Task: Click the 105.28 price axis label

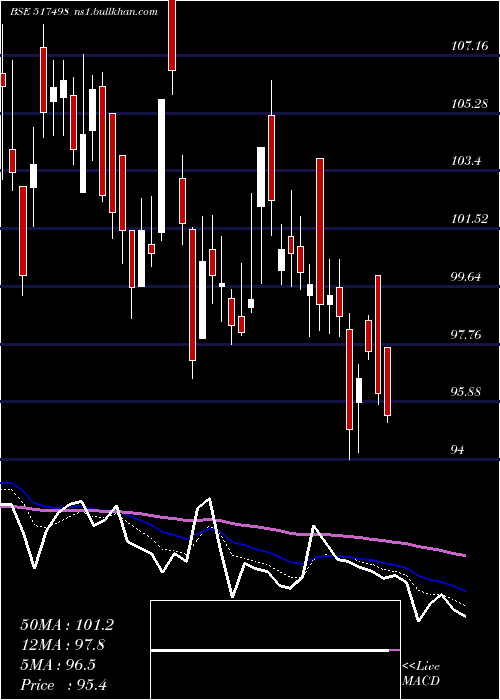Action: pyautogui.click(x=470, y=104)
